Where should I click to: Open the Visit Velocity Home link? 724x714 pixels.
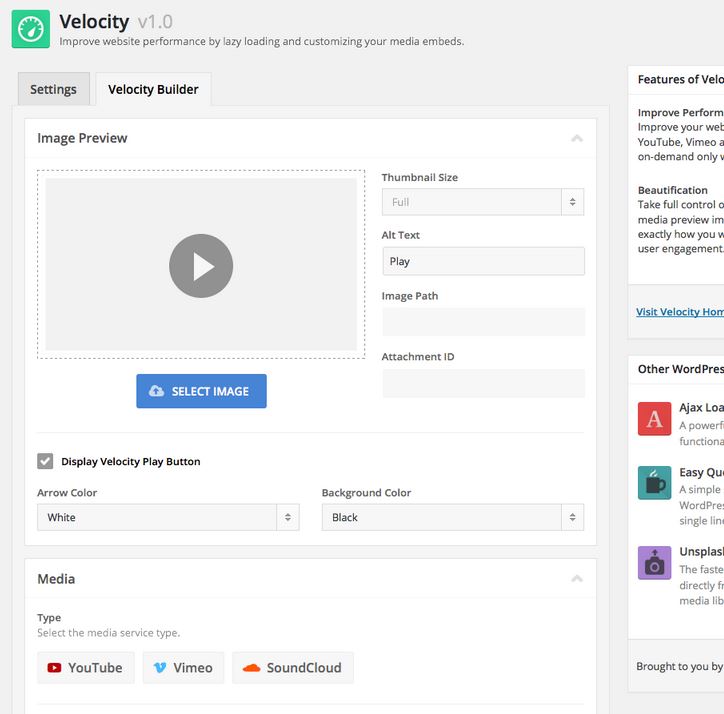click(680, 312)
